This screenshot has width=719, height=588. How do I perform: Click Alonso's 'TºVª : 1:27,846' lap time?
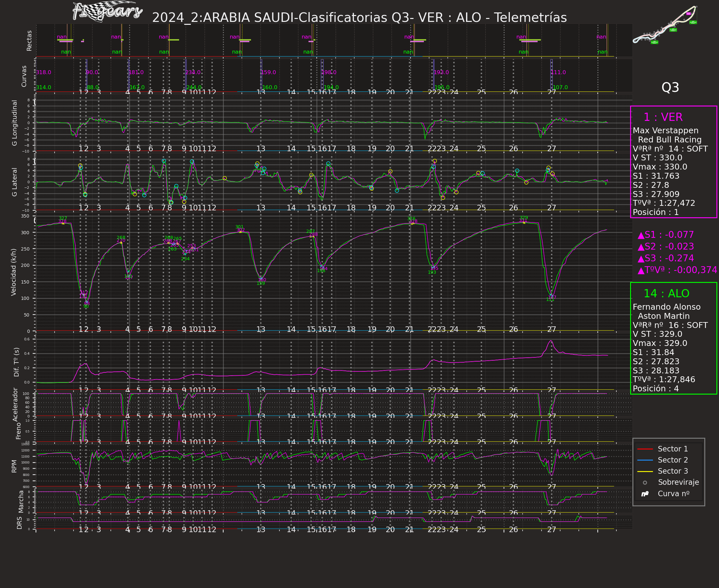coord(663,380)
